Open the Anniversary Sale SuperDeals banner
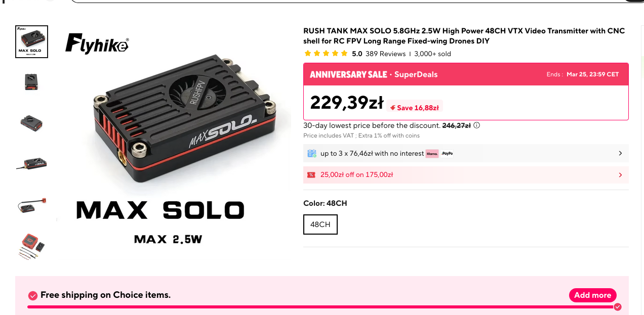Viewport: 644px width, 315px height. click(374, 74)
